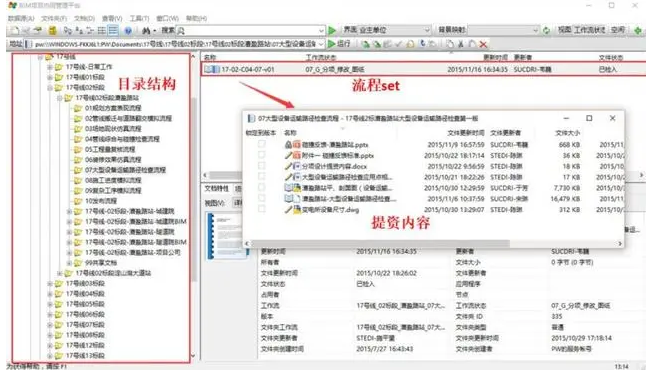Click the green refresh icon after 背景映射
This screenshot has height=380, width=660.
(546, 30)
